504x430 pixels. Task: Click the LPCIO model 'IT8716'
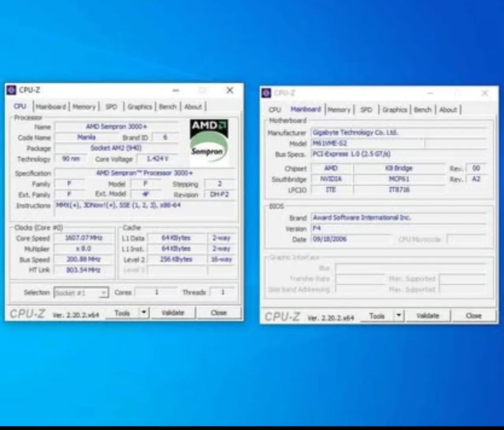[x=399, y=189]
